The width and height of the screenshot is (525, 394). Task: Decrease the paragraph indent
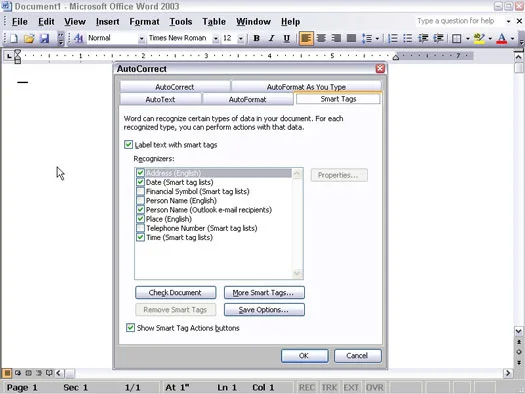click(423, 38)
